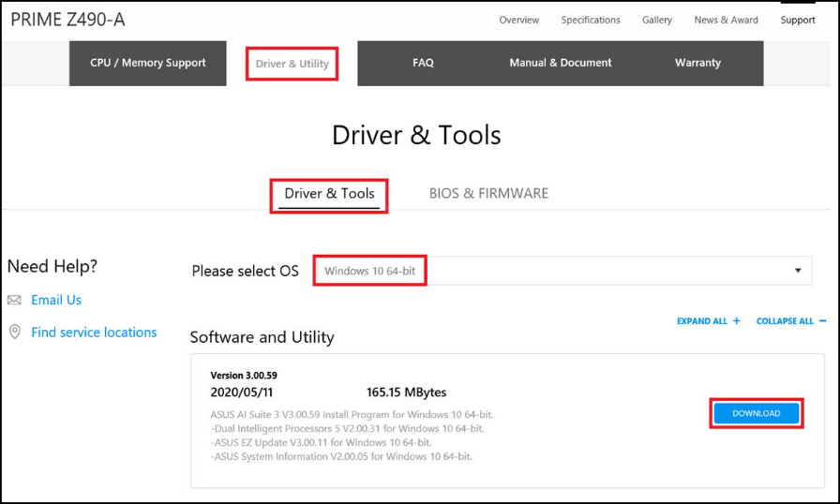Select Support in top navigation
840x504 pixels.
798,20
